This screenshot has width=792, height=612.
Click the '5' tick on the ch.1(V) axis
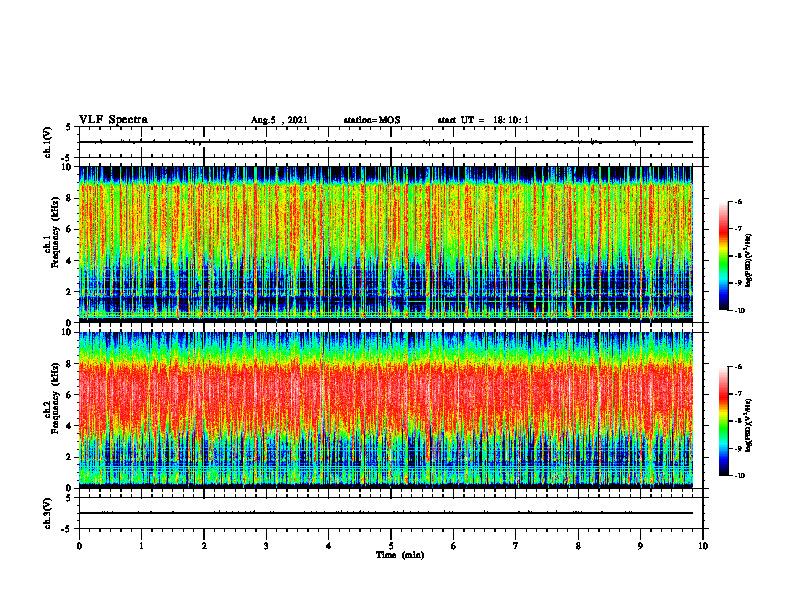[68, 127]
